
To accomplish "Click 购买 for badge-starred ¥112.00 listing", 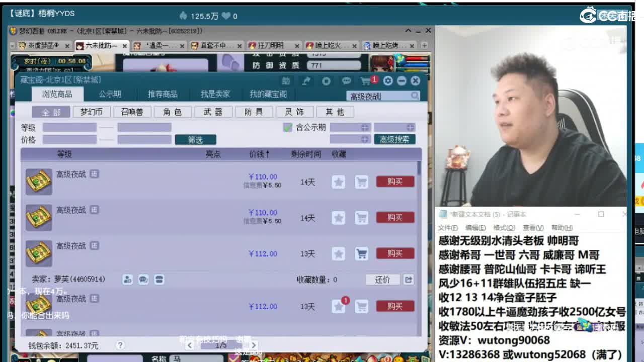I will click(x=395, y=306).
